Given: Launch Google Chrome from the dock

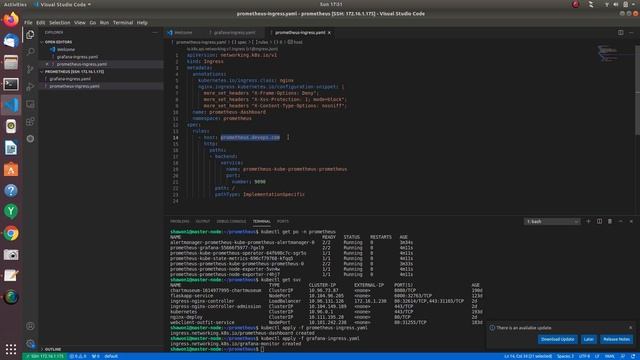Looking at the screenshot, I should pos(11,233).
